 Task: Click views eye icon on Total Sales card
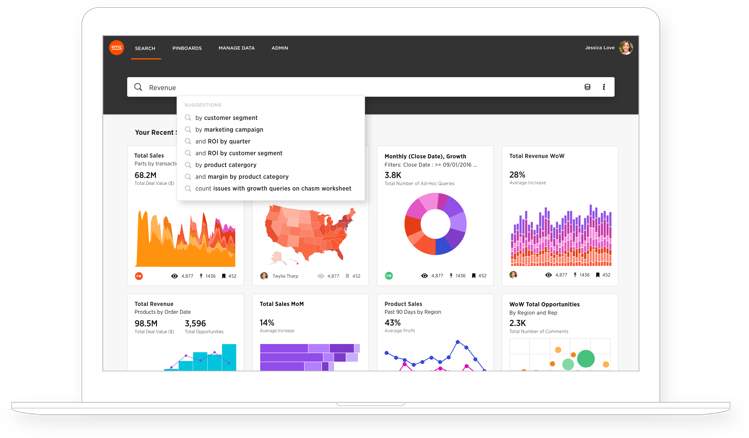tap(174, 276)
